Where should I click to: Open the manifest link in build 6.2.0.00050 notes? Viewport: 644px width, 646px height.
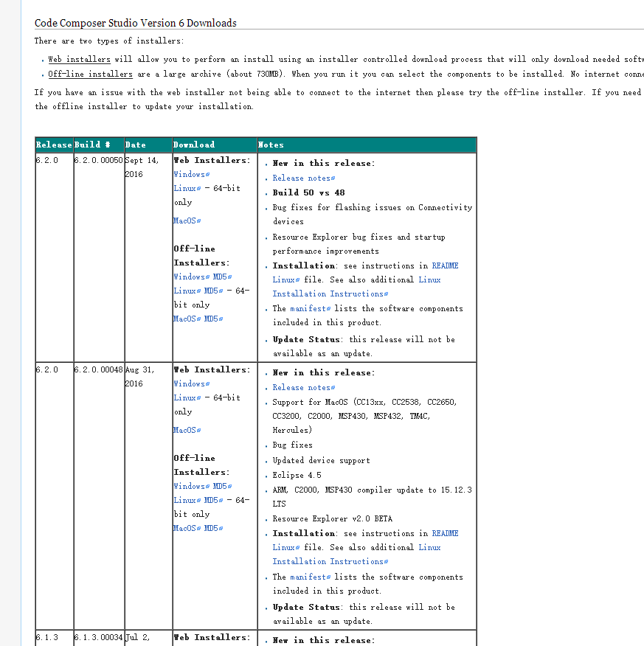311,308
